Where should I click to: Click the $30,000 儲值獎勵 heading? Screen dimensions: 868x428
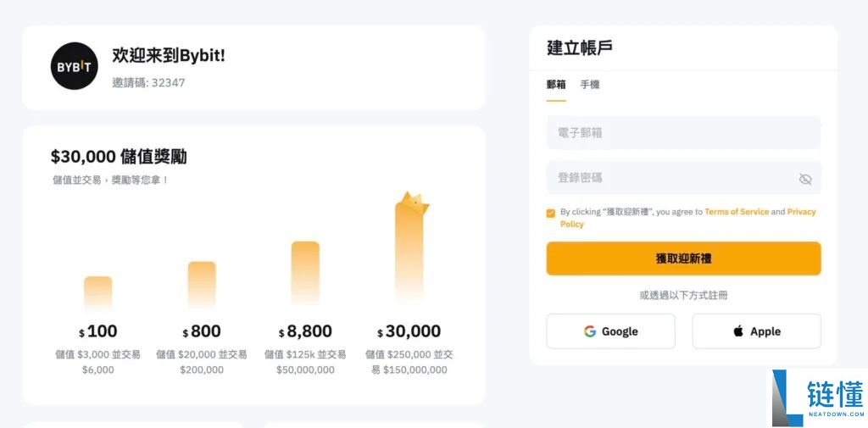[119, 157]
